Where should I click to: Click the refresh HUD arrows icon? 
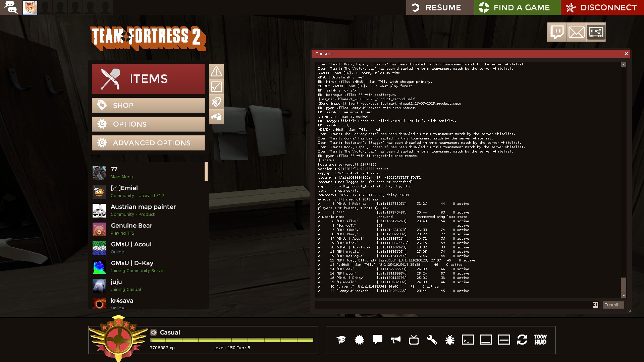click(x=522, y=340)
